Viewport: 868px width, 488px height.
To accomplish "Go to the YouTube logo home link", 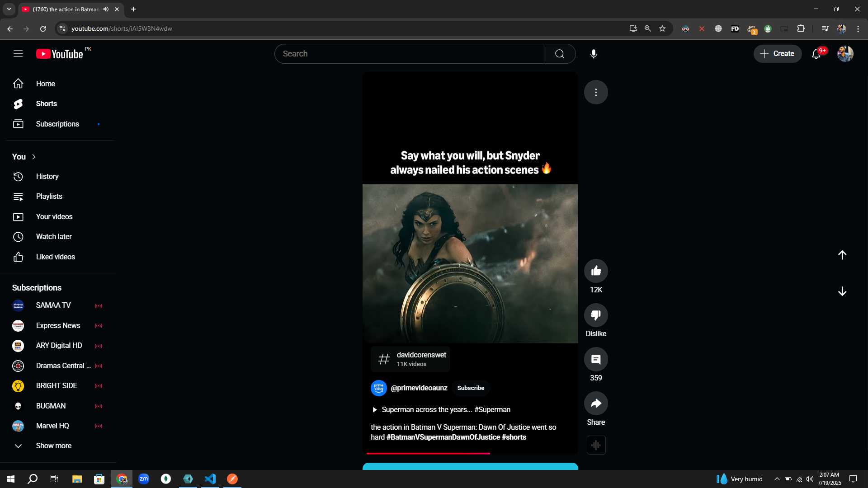I will 60,54.
